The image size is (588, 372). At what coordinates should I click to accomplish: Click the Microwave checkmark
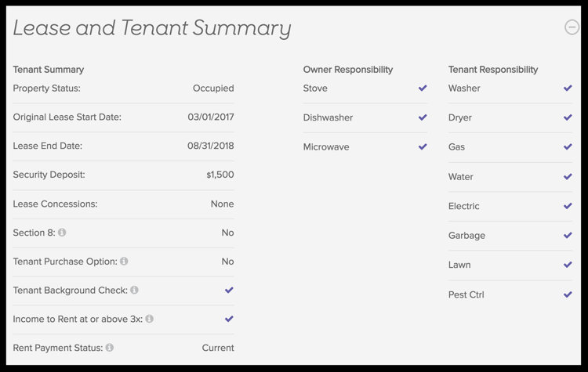(423, 146)
